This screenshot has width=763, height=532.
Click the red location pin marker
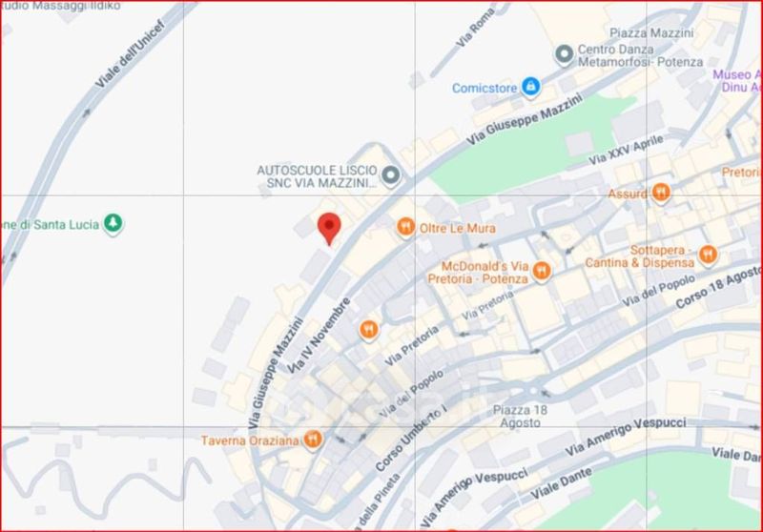(x=329, y=228)
